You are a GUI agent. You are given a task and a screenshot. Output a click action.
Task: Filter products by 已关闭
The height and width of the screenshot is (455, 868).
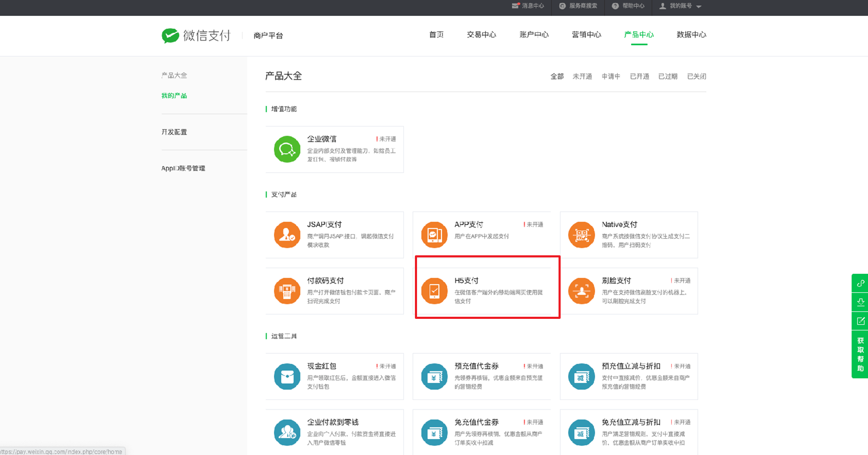coord(696,76)
